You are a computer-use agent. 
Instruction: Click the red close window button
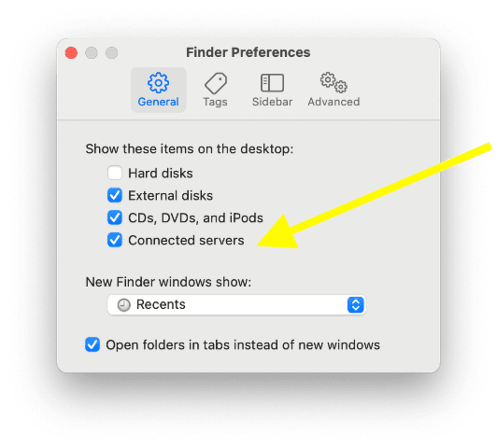[x=71, y=53]
